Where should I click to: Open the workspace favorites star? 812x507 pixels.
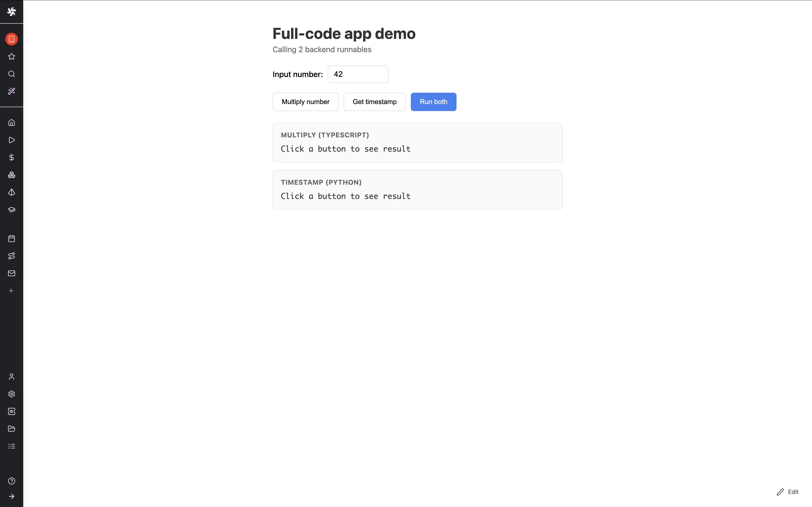point(12,56)
